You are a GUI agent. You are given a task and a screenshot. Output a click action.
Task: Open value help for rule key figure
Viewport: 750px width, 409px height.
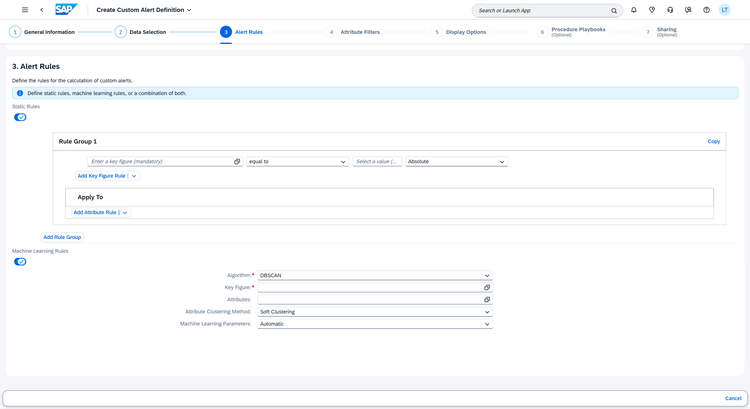[237, 162]
